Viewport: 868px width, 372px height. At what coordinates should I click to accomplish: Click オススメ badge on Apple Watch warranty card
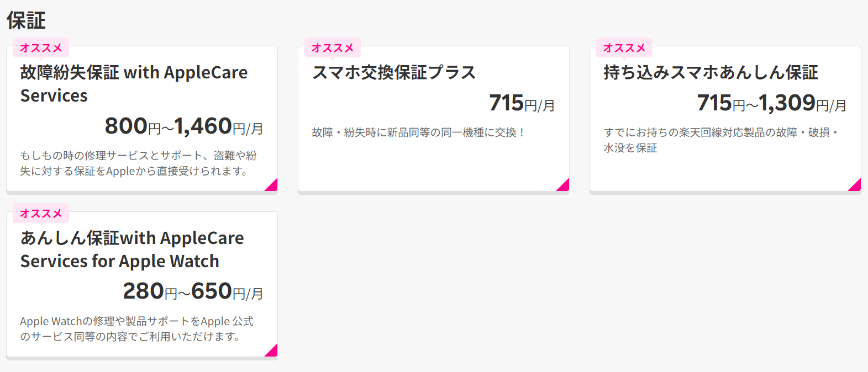41,214
